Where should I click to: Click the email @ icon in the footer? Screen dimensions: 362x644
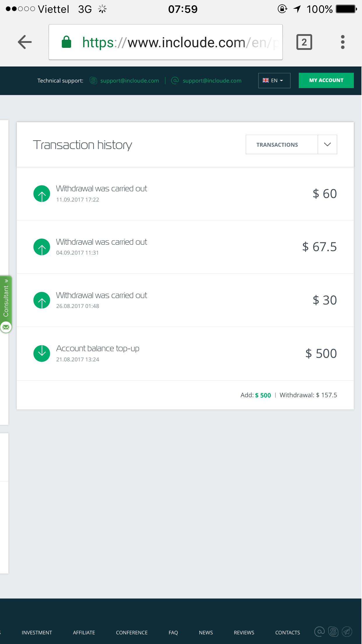[319, 632]
